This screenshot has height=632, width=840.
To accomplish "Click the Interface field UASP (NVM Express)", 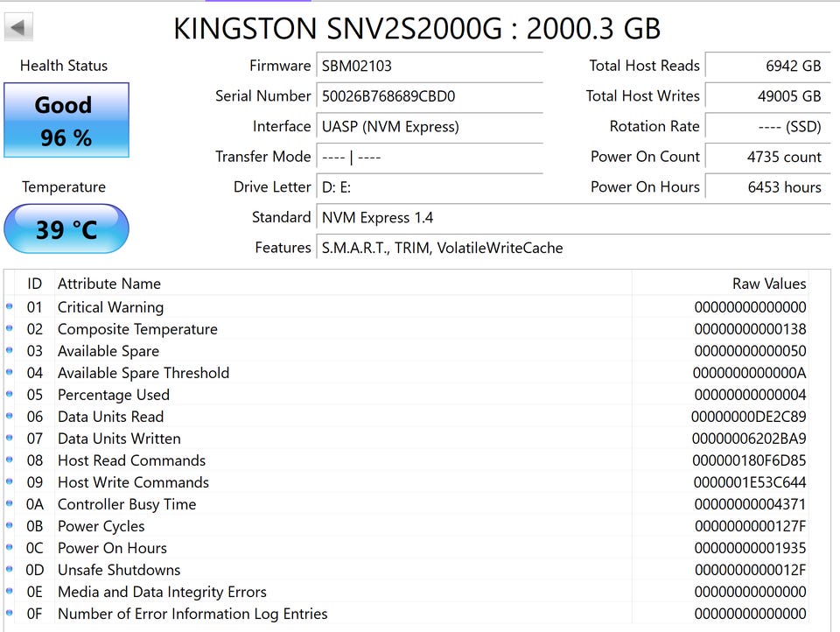I will 430,127.
